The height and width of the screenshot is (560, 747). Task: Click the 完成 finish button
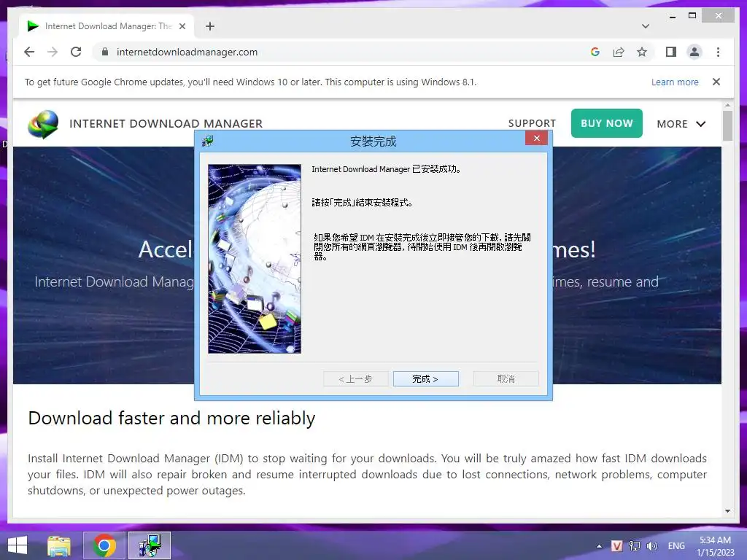click(x=425, y=379)
